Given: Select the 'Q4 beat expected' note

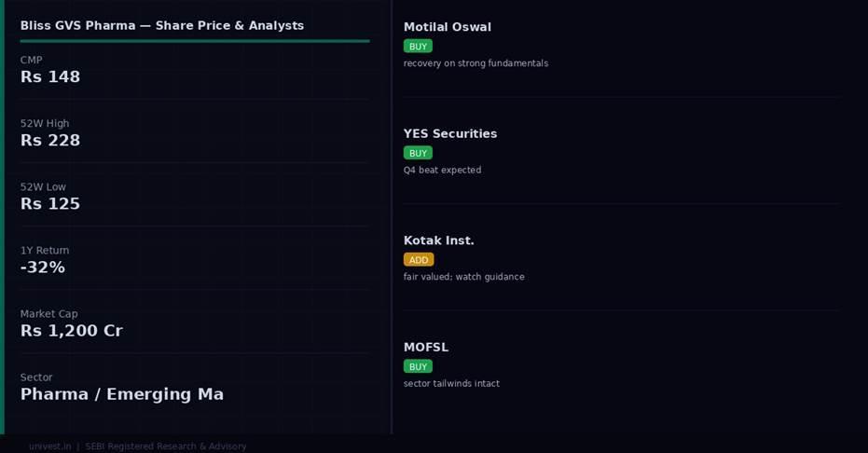Looking at the screenshot, I should [442, 170].
